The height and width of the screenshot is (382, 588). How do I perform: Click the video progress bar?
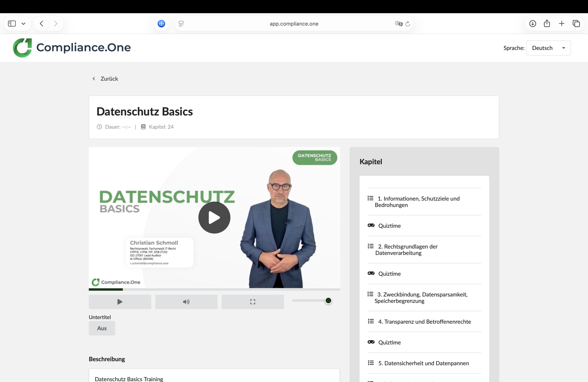[x=214, y=289]
